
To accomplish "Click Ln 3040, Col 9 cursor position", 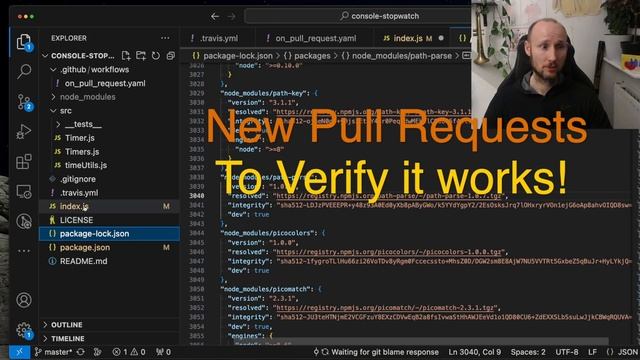I will coord(475,352).
